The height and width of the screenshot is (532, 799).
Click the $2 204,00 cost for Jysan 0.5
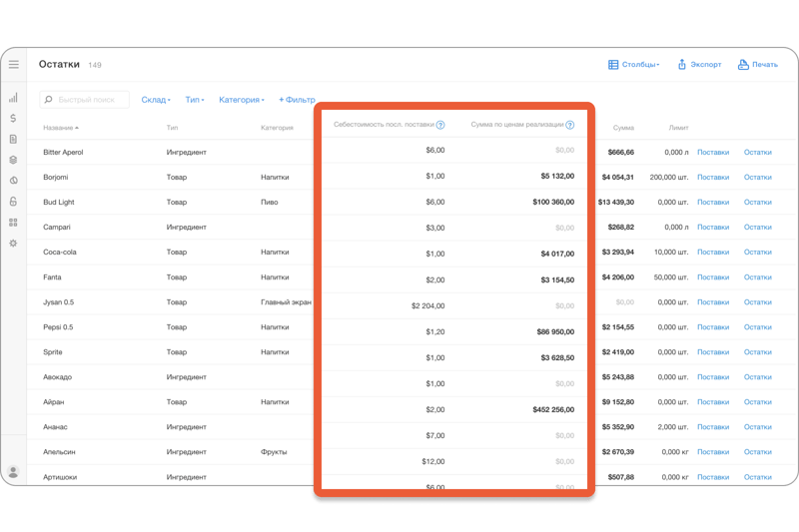428,306
